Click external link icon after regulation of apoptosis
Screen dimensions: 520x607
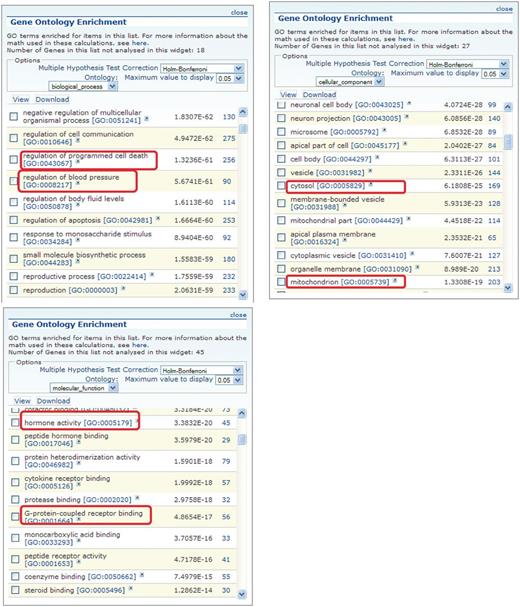tap(158, 219)
